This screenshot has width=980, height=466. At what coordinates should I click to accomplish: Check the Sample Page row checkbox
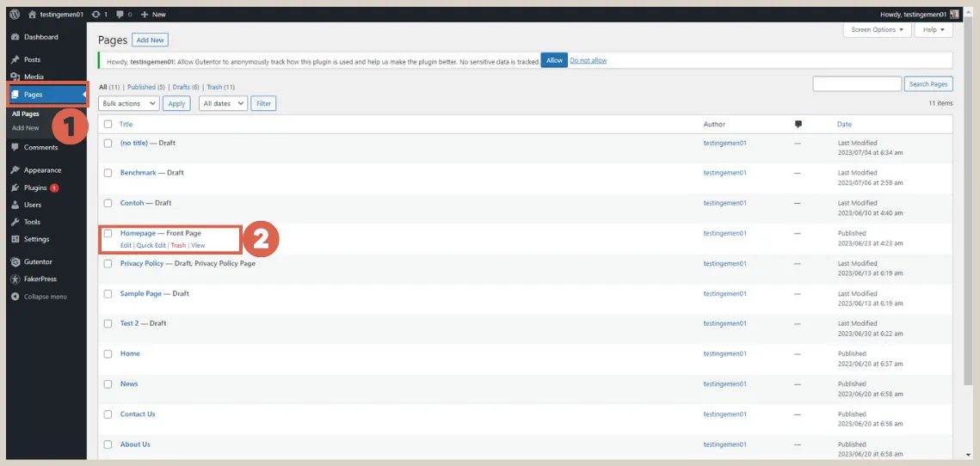(108, 293)
